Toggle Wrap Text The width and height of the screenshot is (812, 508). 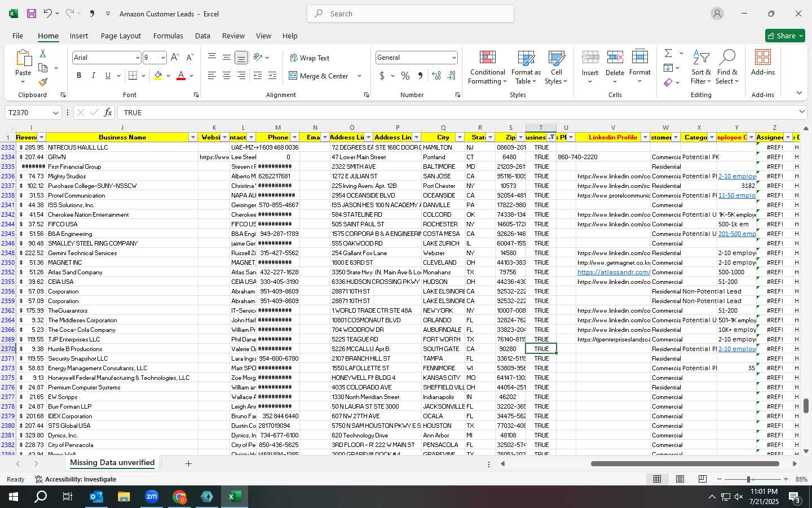(309, 58)
